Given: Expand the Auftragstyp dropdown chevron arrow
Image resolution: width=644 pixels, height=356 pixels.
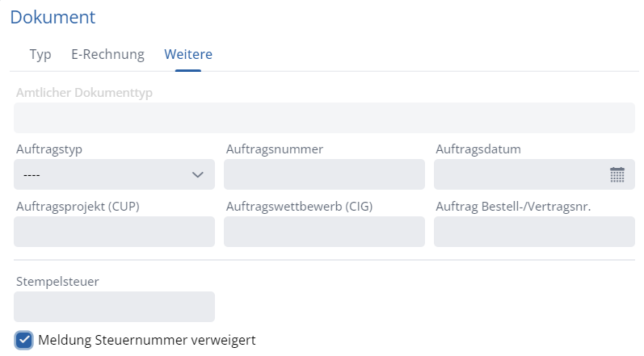Looking at the screenshot, I should (197, 174).
